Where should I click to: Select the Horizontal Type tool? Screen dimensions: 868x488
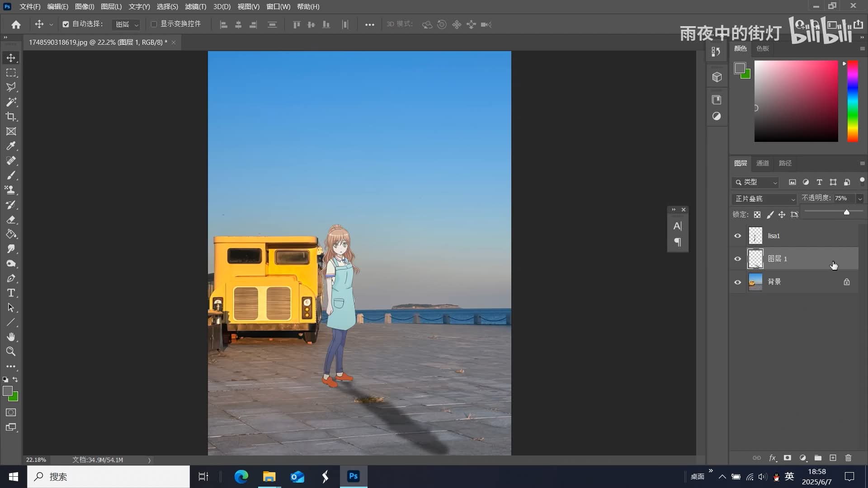click(x=11, y=293)
